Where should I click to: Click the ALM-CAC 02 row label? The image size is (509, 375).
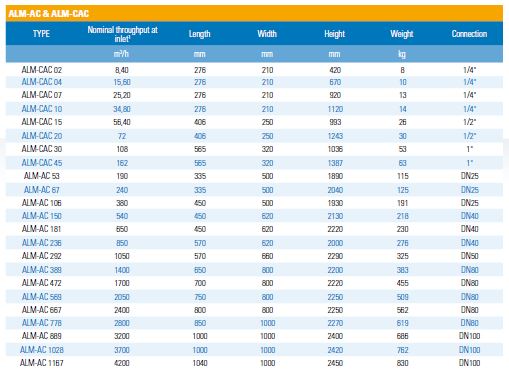(x=42, y=70)
